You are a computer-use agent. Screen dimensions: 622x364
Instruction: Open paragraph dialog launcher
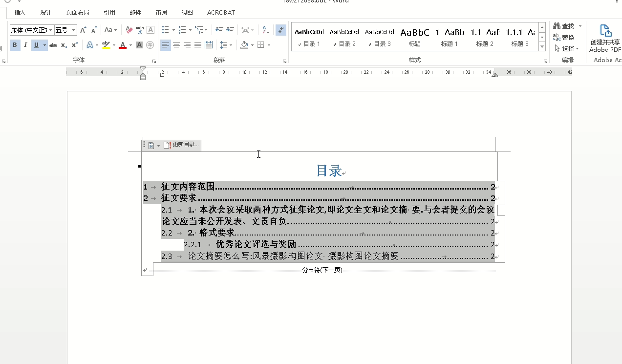coord(285,61)
